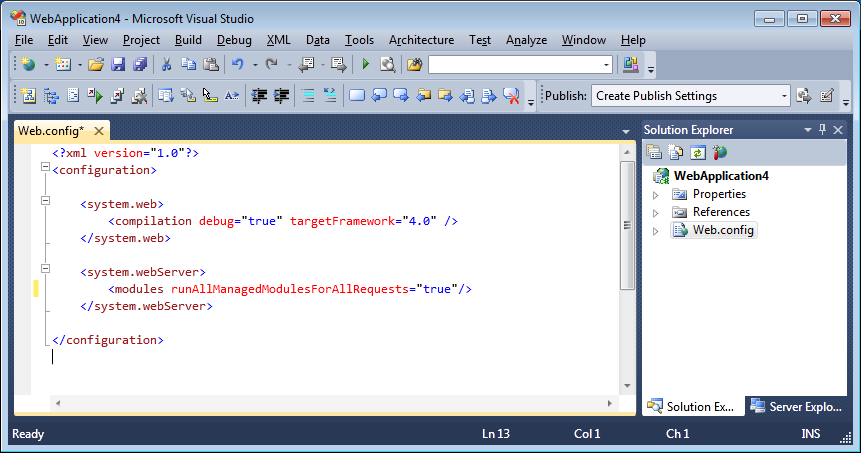865x456 pixels.
Task: Open the find combo box dropdown arrow
Action: (x=606, y=65)
